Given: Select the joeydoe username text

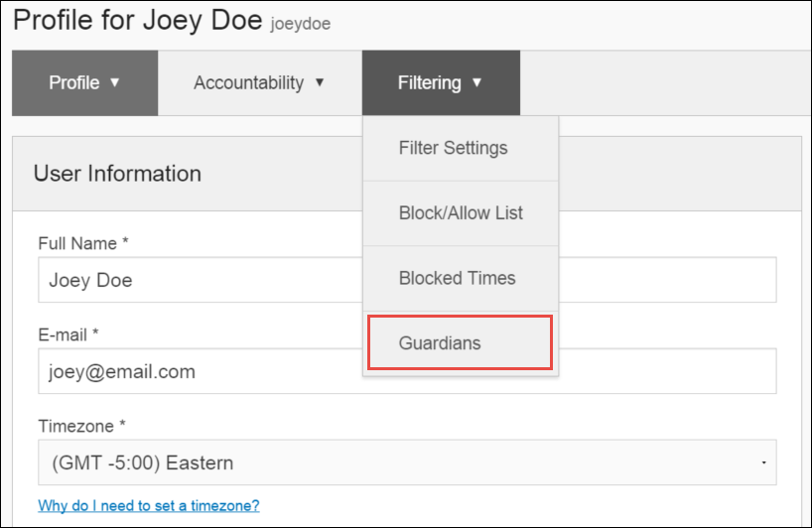Looking at the screenshot, I should pyautogui.click(x=301, y=24).
